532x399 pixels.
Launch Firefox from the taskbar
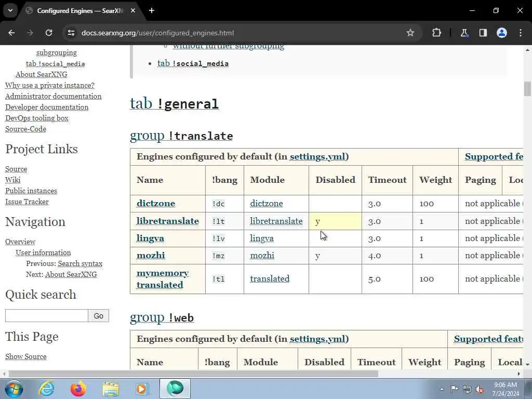point(78,389)
